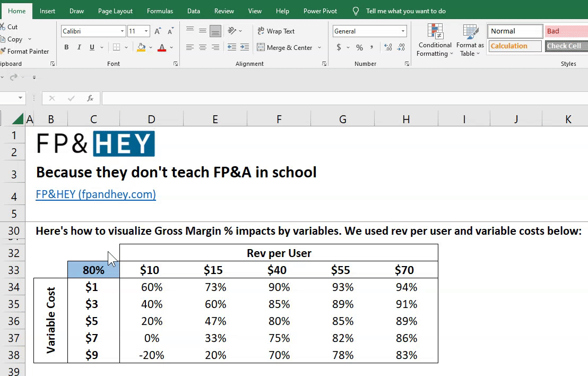Image resolution: width=588 pixels, height=376 pixels.
Task: Switch to the Formulas ribbon tab
Action: tap(160, 10)
